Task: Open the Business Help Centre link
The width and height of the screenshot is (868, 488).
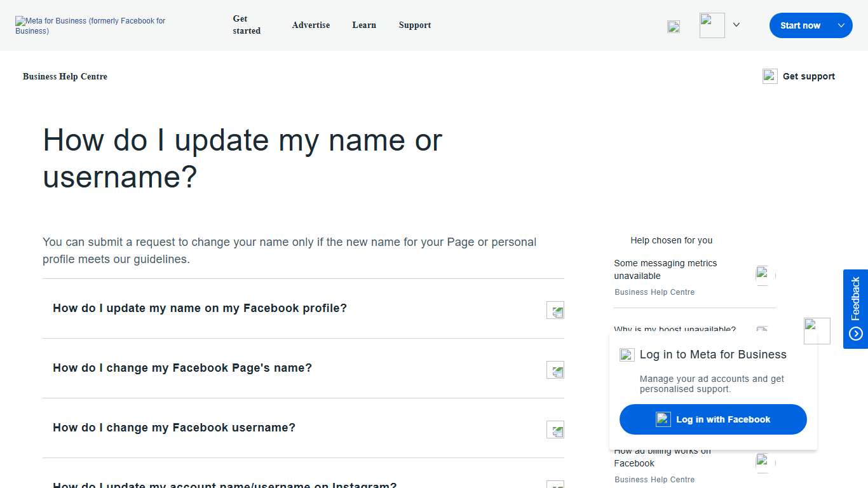Action: [65, 76]
